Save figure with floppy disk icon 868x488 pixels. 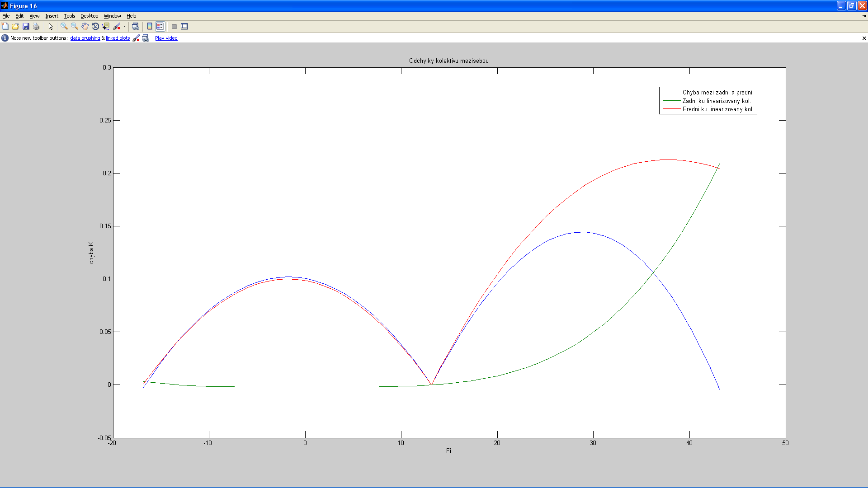pos(26,26)
